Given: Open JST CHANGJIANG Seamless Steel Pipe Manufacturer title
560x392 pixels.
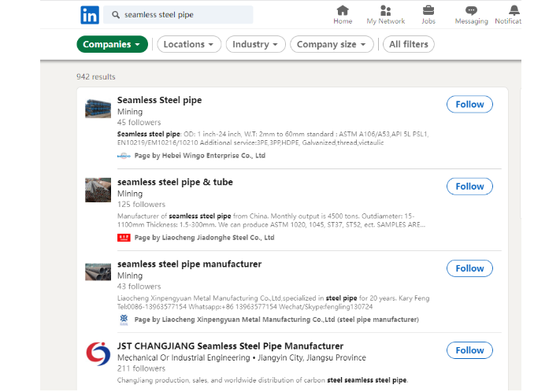Looking at the screenshot, I should pos(230,346).
